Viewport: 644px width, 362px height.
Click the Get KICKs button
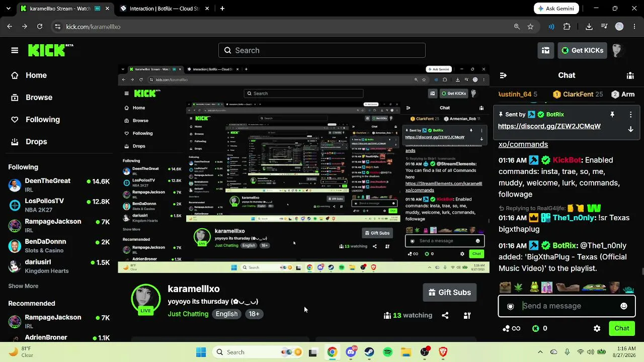(582, 50)
